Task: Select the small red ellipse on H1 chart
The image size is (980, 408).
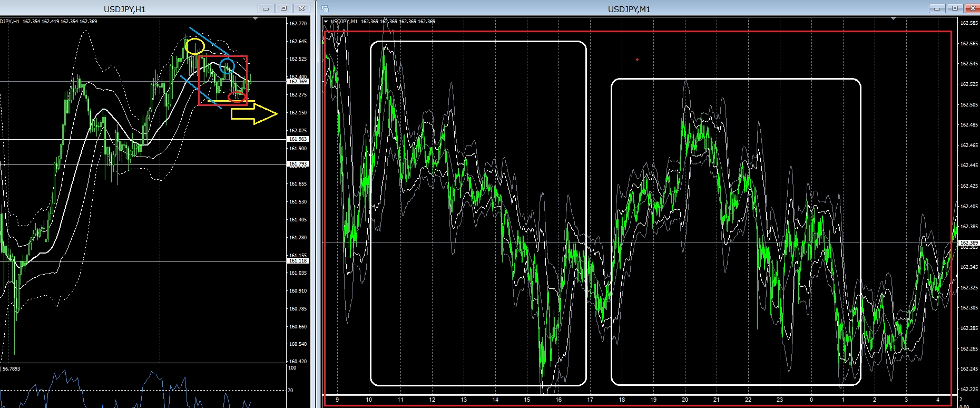Action: 237,96
